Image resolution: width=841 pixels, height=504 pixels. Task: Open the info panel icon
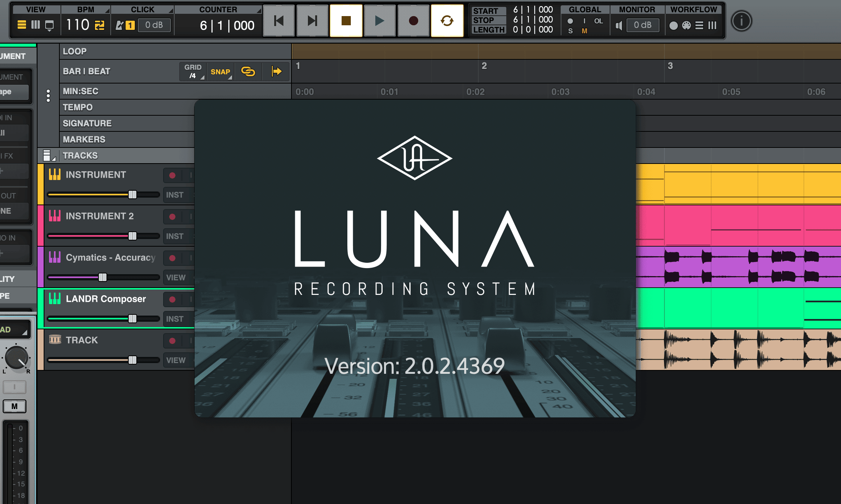point(741,21)
